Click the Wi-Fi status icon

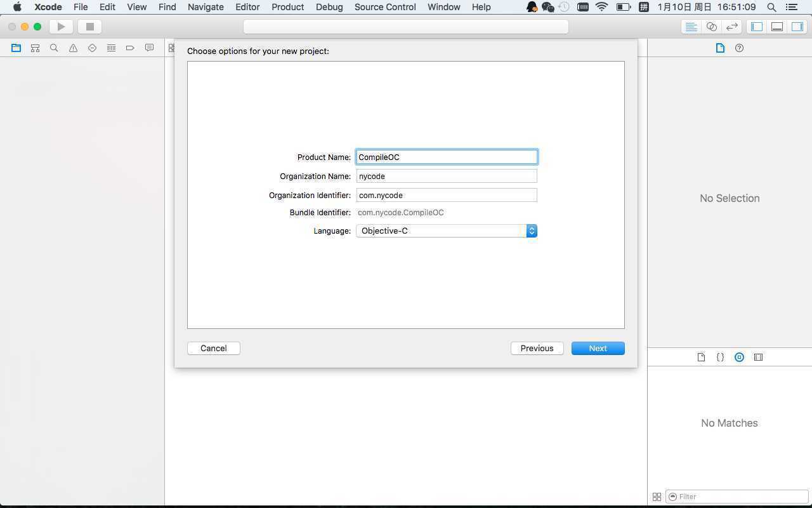pos(601,7)
